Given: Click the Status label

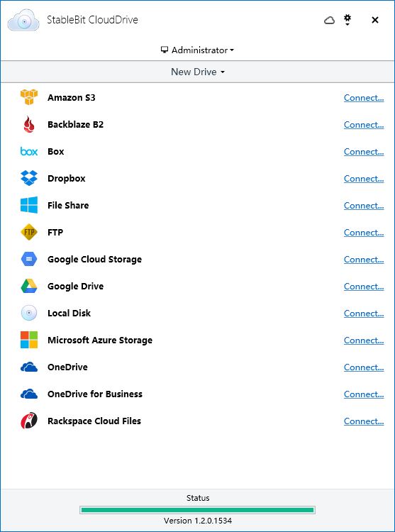Looking at the screenshot, I should (198, 498).
